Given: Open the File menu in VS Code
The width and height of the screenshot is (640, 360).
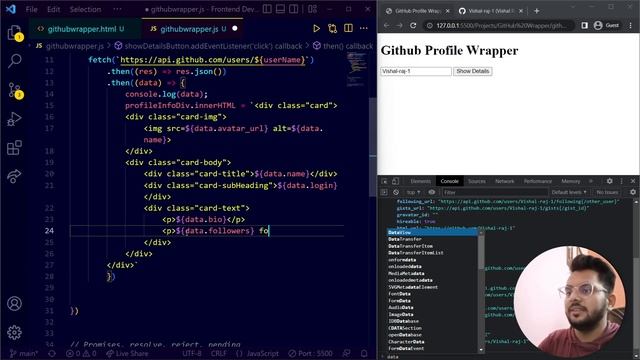Looking at the screenshot, I should tap(31, 9).
